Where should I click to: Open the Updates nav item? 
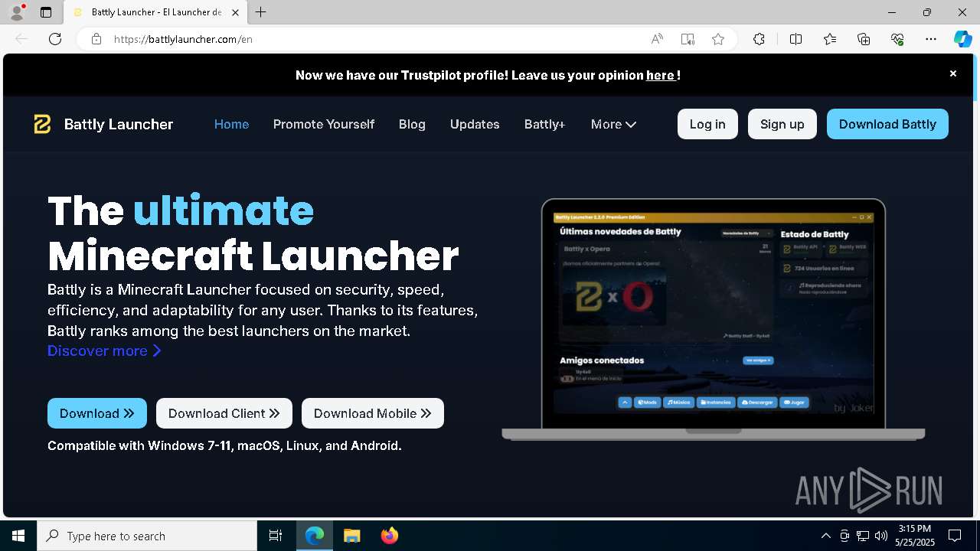[475, 124]
